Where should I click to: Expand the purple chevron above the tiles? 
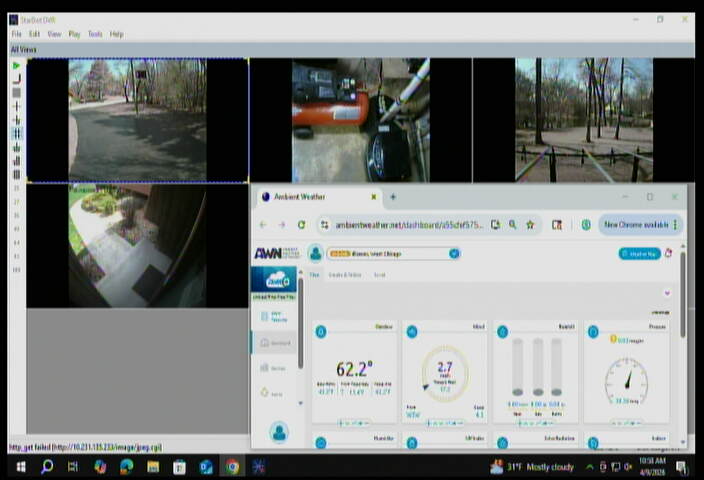pyautogui.click(x=667, y=293)
